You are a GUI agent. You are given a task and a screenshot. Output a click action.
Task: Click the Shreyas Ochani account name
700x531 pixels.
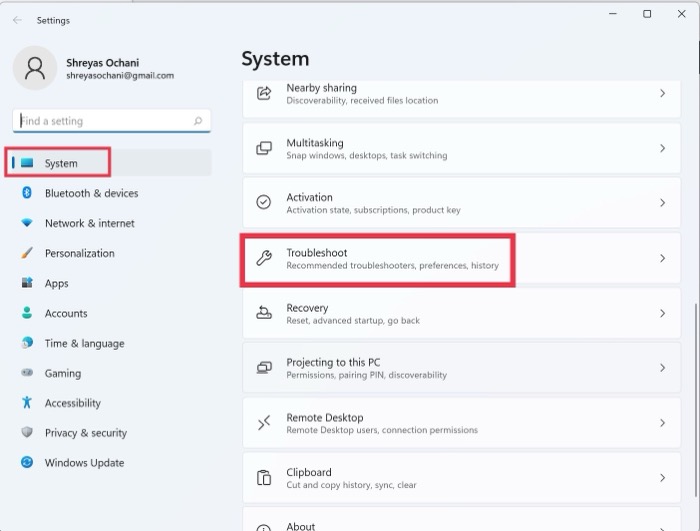pos(103,63)
